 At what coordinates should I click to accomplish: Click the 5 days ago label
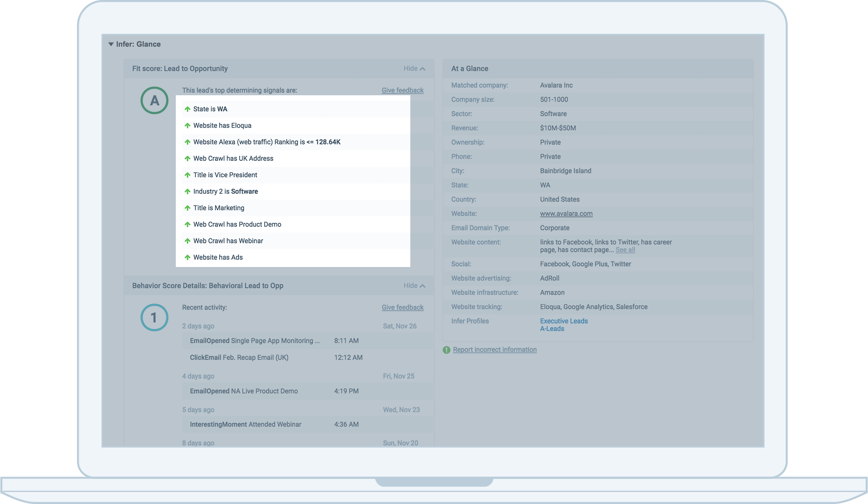point(198,410)
